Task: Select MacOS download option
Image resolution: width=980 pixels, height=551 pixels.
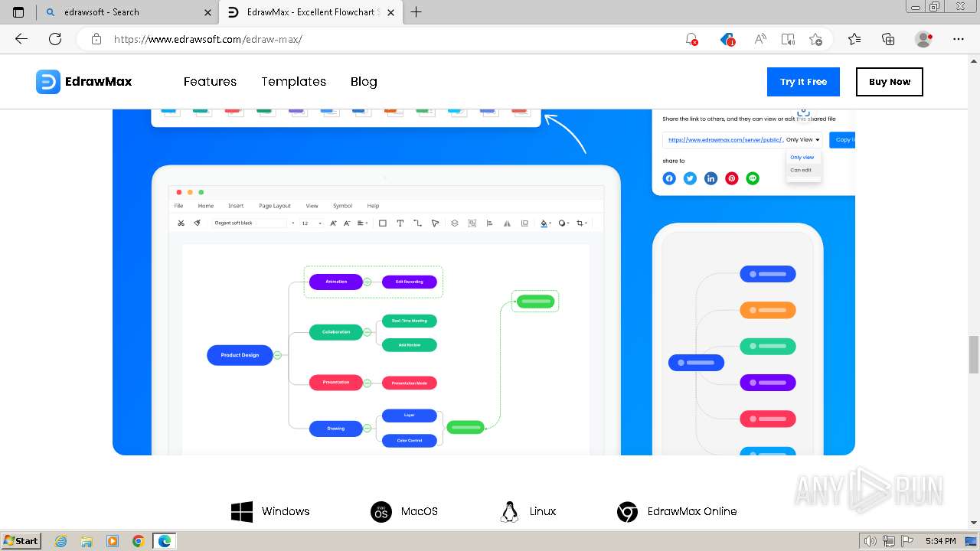Action: click(404, 511)
